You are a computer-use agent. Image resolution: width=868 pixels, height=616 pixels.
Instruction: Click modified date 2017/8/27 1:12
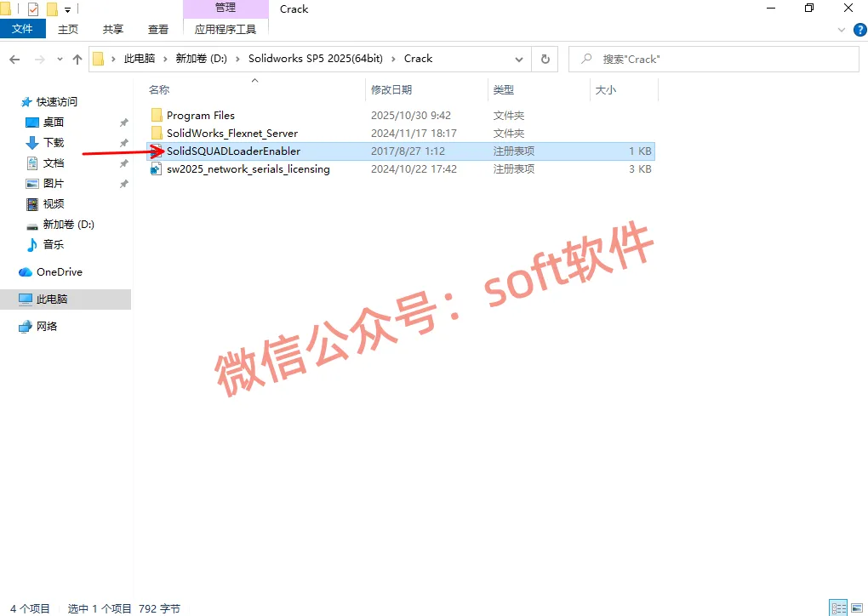coord(408,151)
